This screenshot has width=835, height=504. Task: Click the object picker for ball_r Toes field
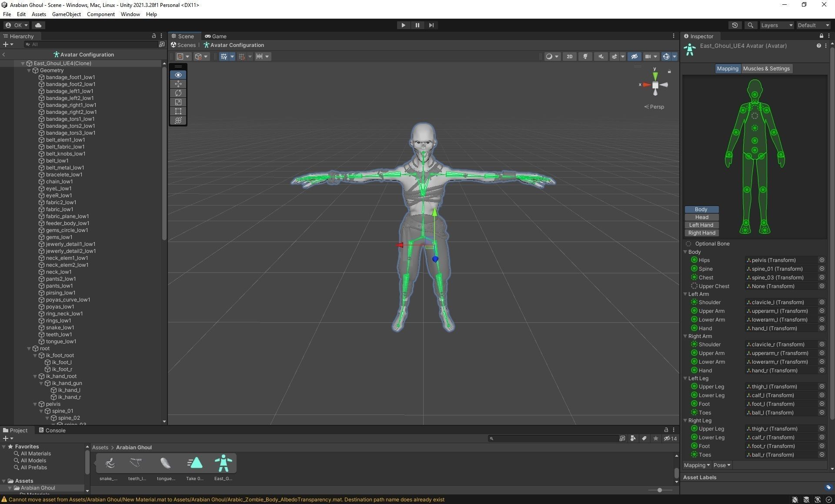pos(822,454)
